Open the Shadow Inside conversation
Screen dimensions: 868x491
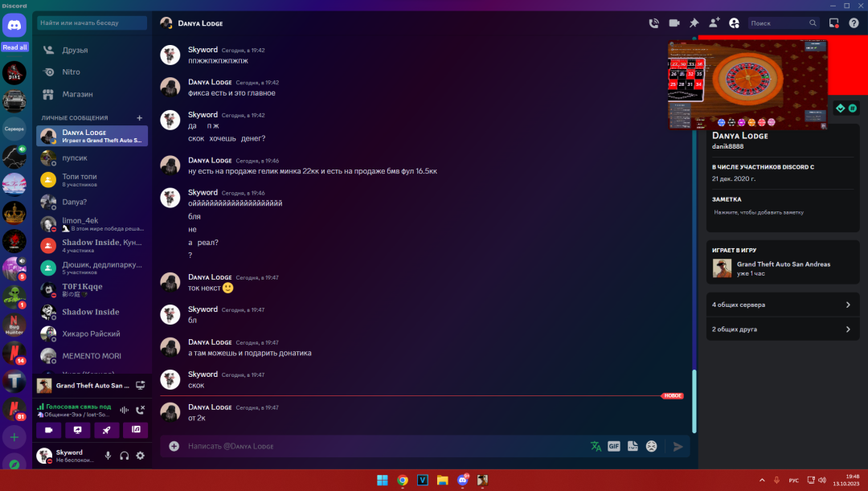[x=92, y=312]
